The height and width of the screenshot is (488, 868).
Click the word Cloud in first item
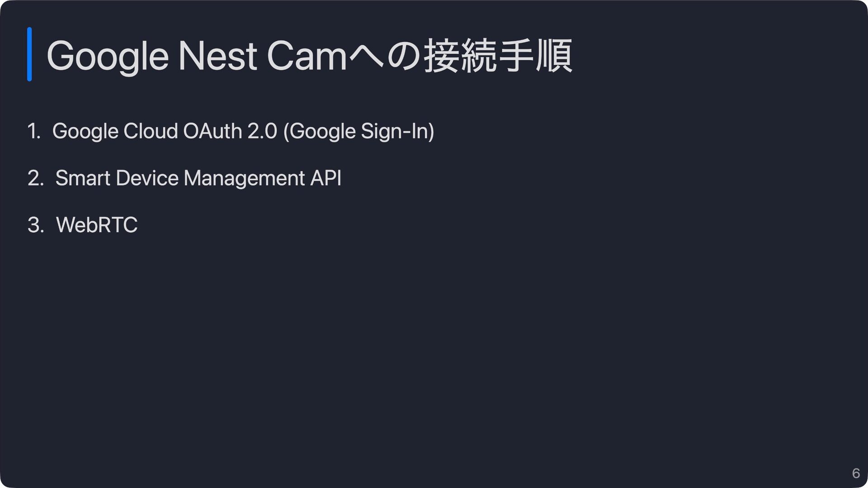(x=151, y=131)
